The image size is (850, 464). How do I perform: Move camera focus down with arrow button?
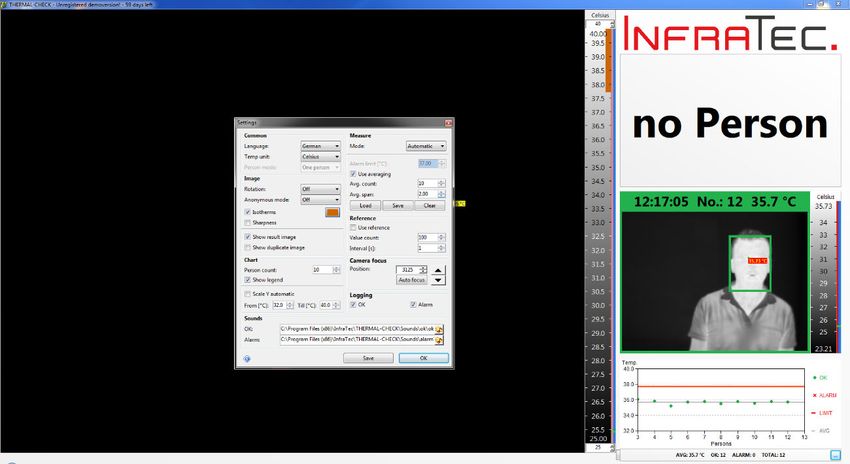438,280
